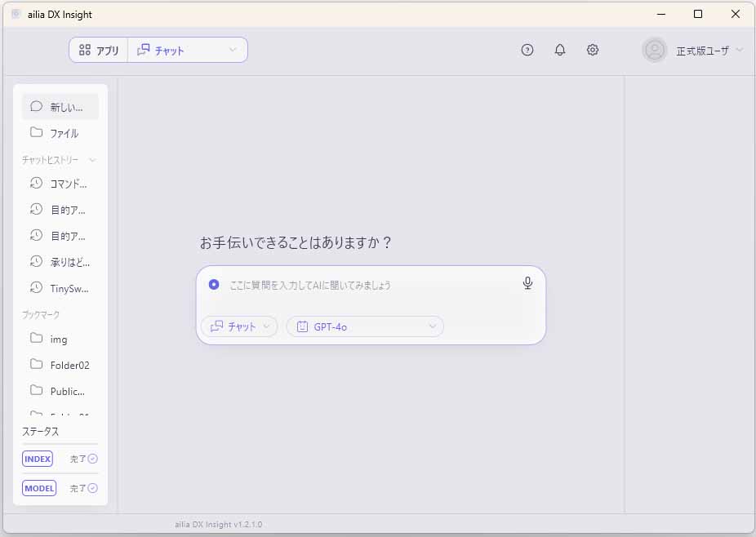756x537 pixels.
Task: Switch to the アプリ tab
Action: (x=98, y=50)
